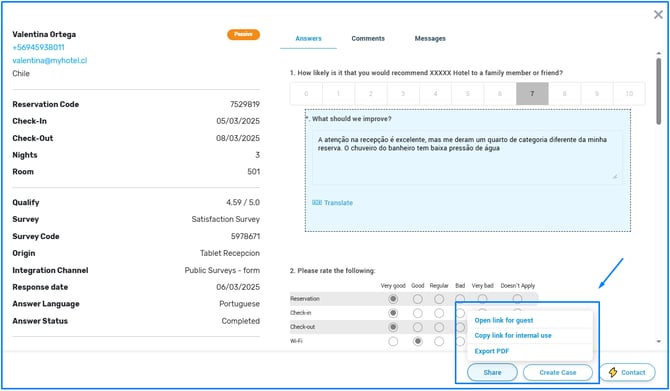Select Good radio for Check-out row
The image size is (670, 391).
(x=417, y=327)
